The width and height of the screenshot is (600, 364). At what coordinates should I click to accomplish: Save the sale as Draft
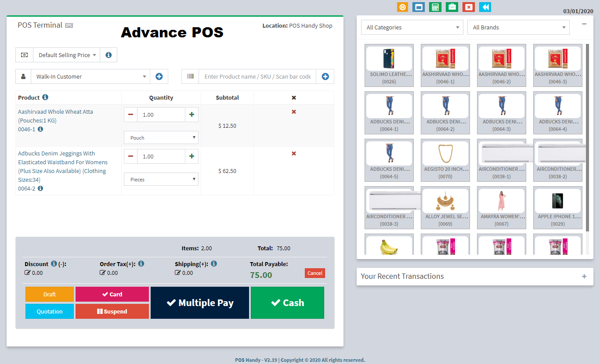point(49,294)
